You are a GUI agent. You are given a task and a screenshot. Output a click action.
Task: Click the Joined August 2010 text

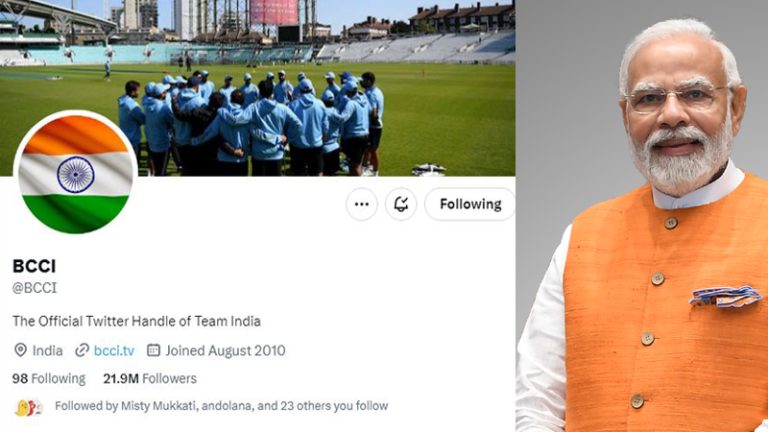(x=225, y=351)
